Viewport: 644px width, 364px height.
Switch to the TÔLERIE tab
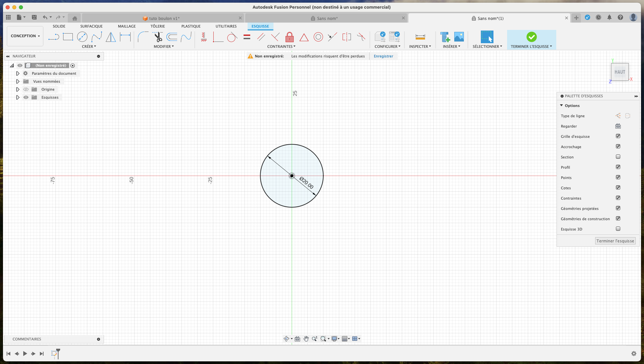158,26
